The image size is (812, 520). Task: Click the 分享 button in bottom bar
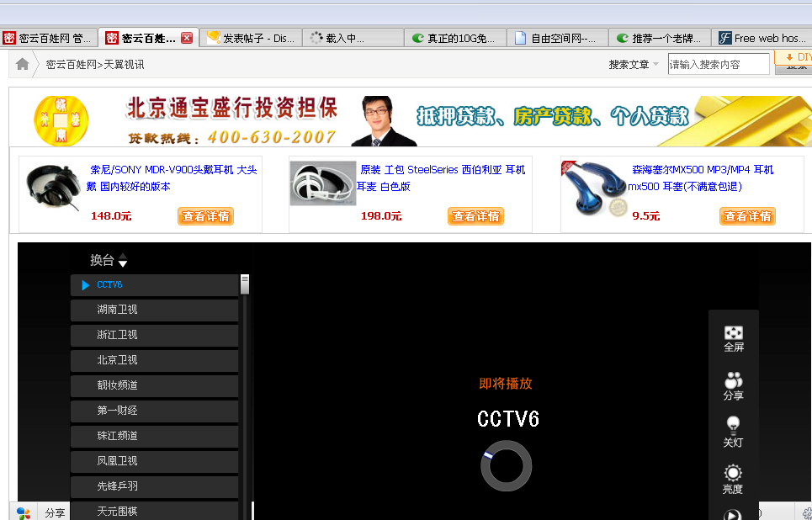point(55,512)
